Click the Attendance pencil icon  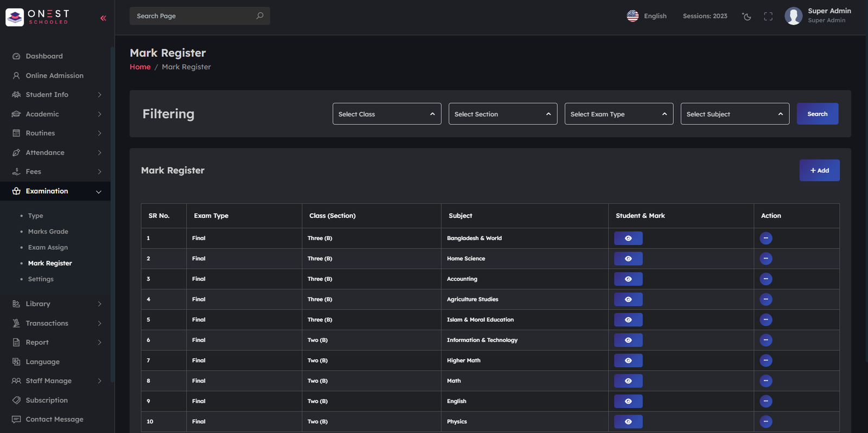click(16, 152)
